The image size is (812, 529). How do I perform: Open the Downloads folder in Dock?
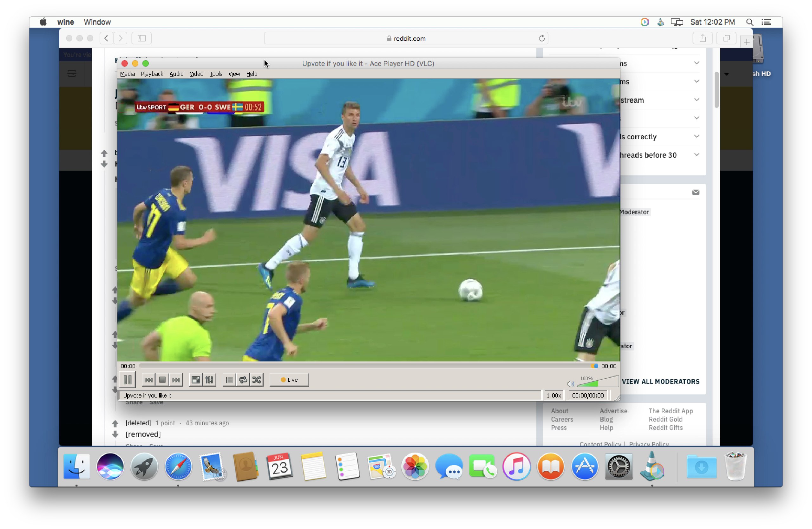tap(701, 466)
